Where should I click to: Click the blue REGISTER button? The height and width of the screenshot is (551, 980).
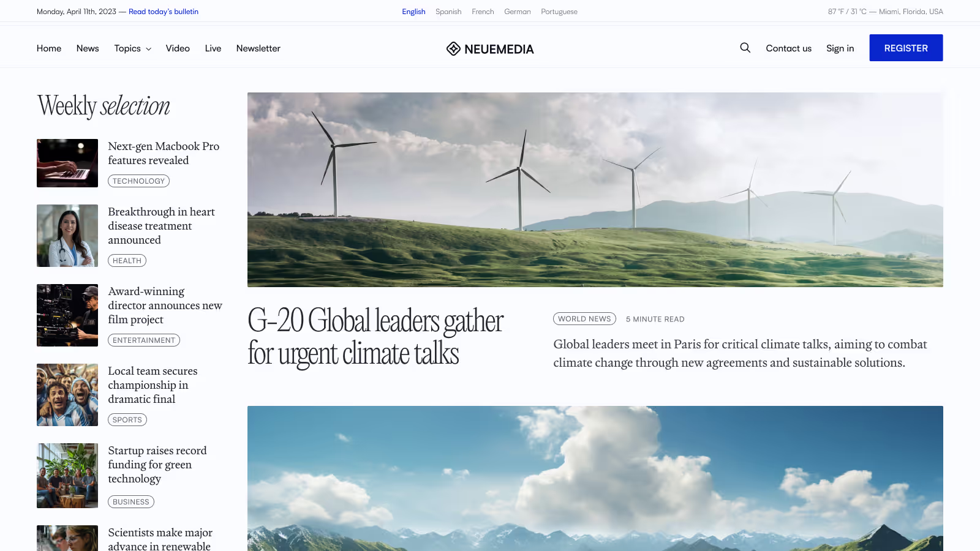coord(906,48)
